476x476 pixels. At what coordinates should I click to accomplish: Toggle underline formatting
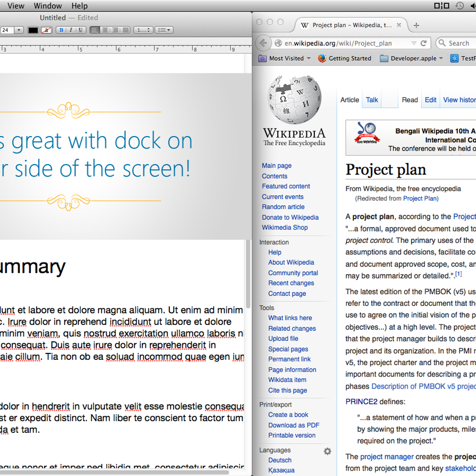coord(80,30)
